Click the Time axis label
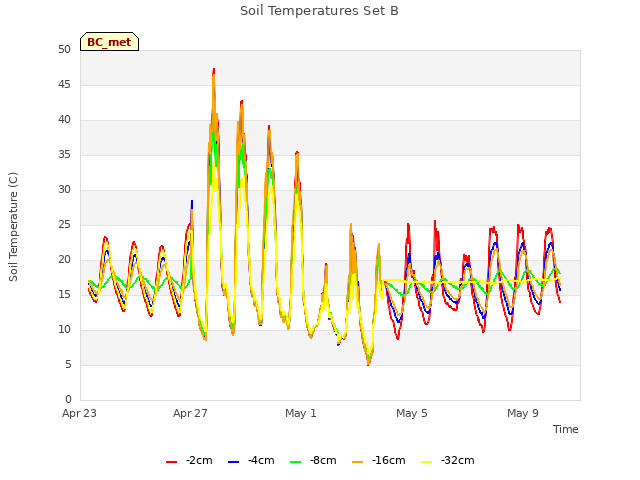This screenshot has height=480, width=640. 566,429
